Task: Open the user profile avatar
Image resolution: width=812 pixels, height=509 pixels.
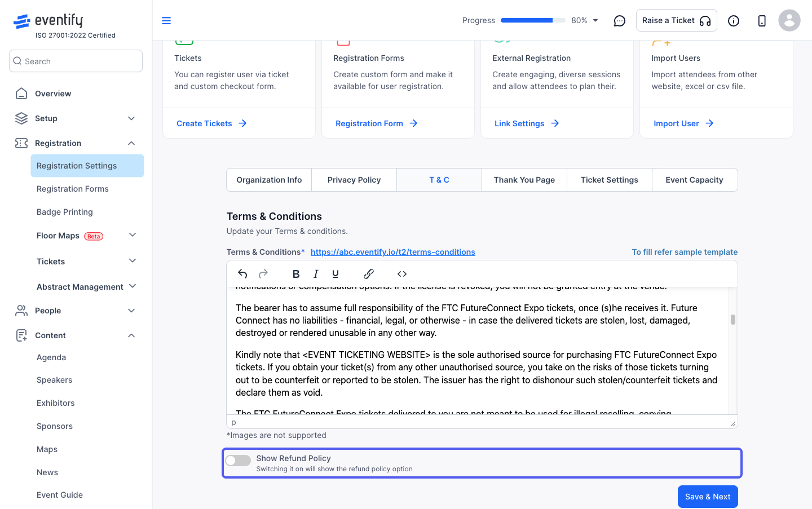Action: point(789,20)
